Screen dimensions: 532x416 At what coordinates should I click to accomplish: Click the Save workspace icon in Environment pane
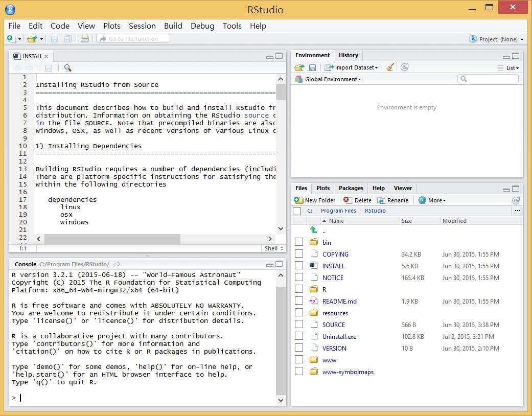(x=312, y=67)
